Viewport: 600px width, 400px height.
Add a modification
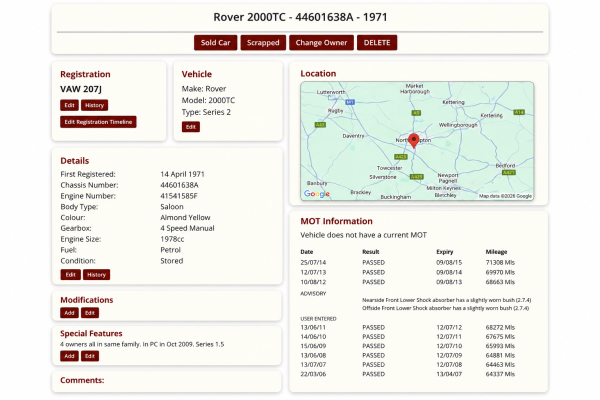(69, 313)
